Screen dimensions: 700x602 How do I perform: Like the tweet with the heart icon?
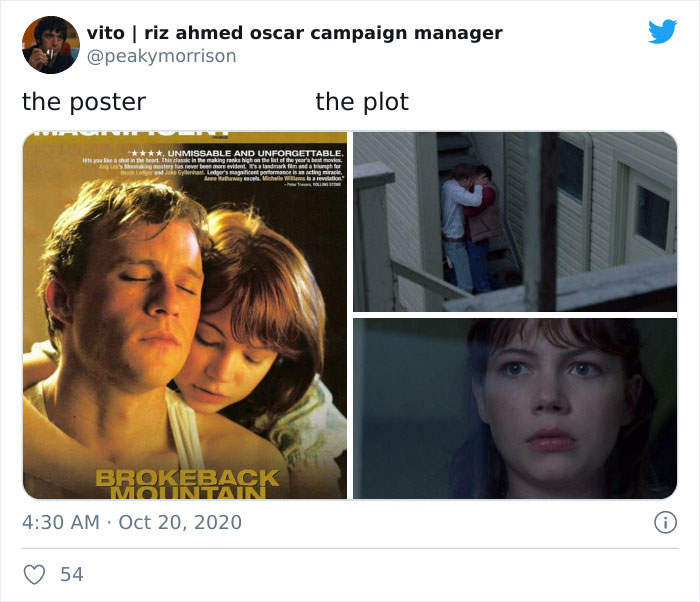coord(34,574)
